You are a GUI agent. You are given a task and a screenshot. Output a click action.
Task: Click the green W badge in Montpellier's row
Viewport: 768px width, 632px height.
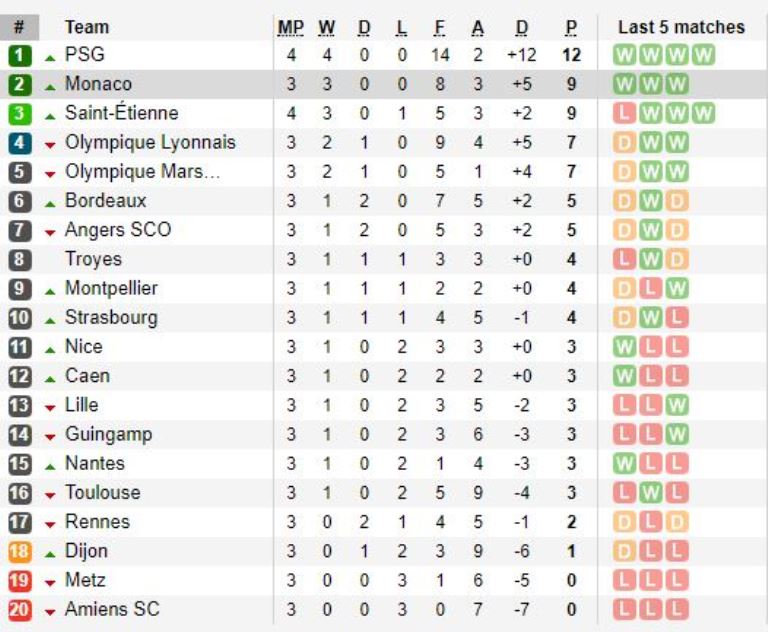tap(677, 289)
